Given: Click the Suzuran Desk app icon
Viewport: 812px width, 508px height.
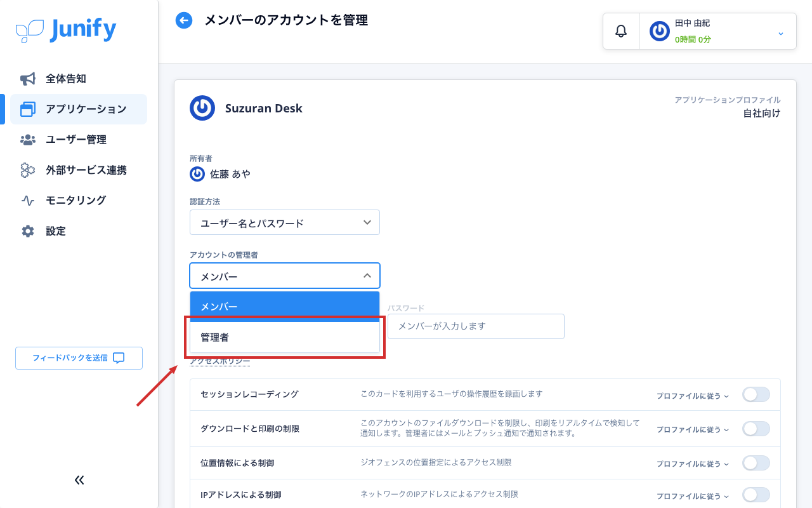Looking at the screenshot, I should pyautogui.click(x=202, y=108).
